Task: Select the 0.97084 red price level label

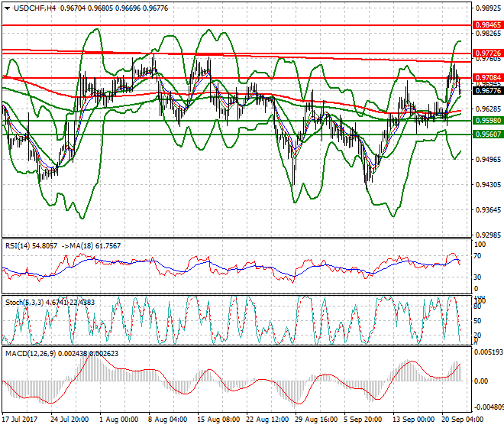Action: coord(488,77)
